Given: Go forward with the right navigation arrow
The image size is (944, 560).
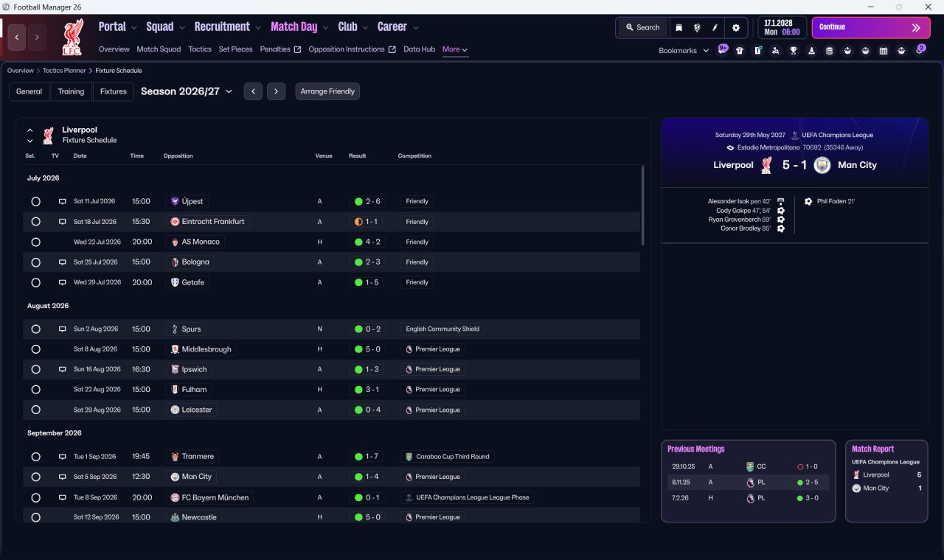Looking at the screenshot, I should point(37,37).
